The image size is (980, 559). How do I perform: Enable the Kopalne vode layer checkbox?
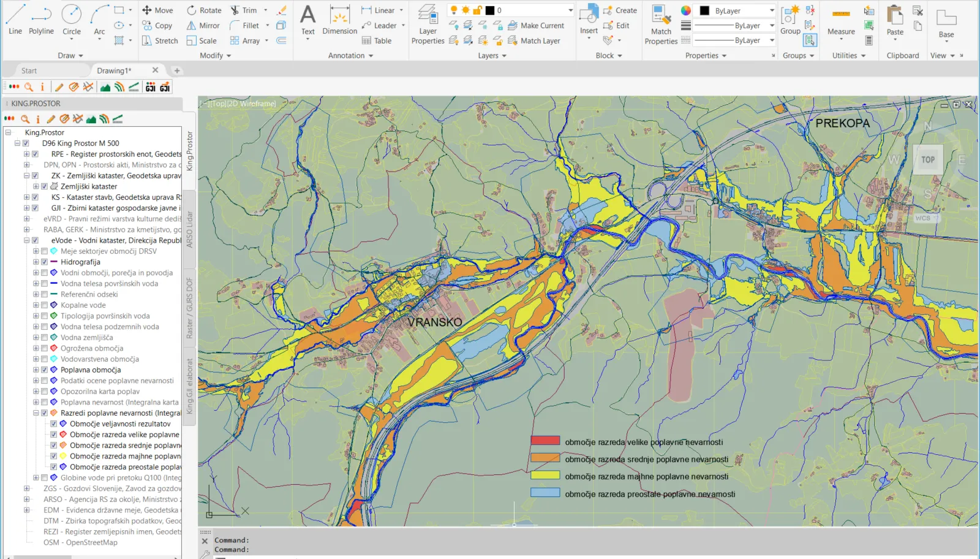click(45, 305)
